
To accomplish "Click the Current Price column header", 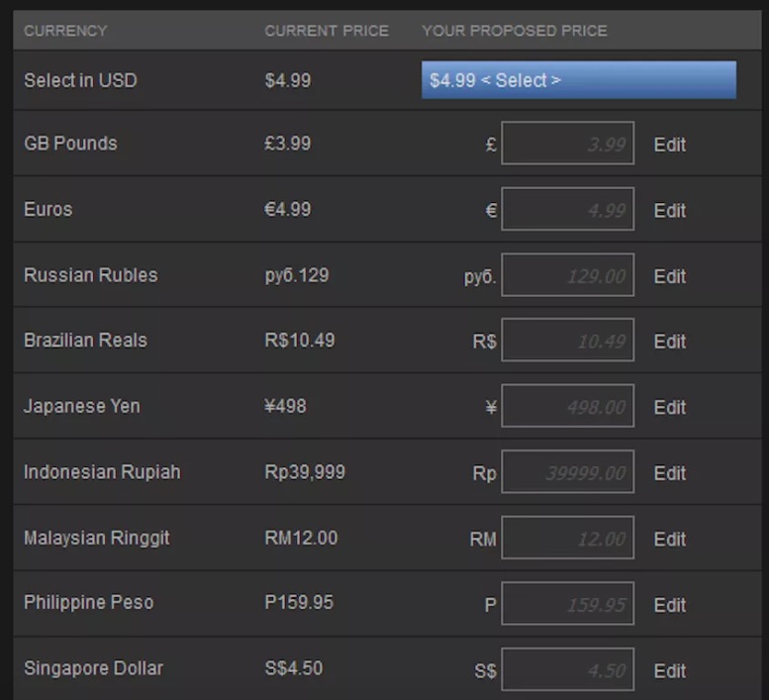I will (327, 31).
